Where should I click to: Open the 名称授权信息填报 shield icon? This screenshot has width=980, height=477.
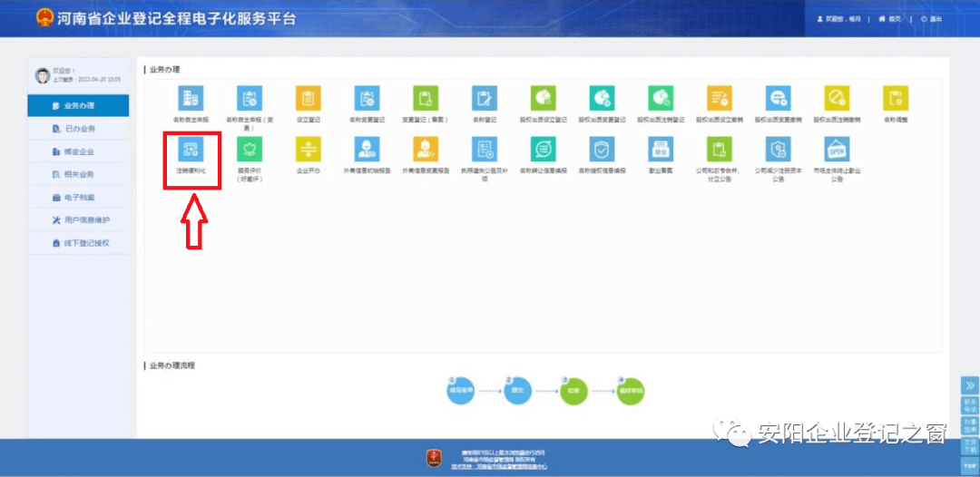(602, 149)
